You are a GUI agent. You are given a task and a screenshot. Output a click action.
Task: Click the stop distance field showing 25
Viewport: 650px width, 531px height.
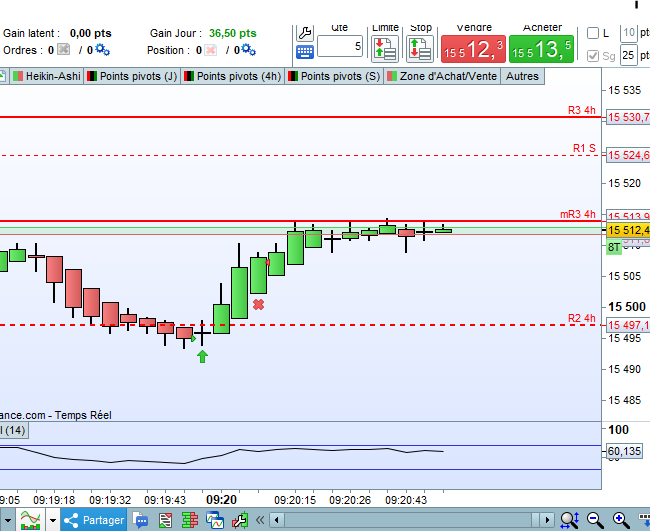coord(628,55)
